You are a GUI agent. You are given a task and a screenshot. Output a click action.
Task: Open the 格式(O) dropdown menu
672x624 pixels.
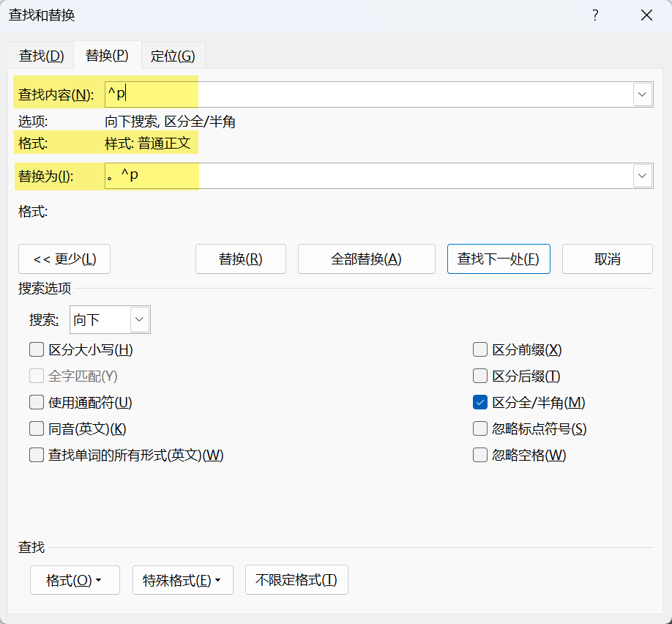pyautogui.click(x=75, y=580)
